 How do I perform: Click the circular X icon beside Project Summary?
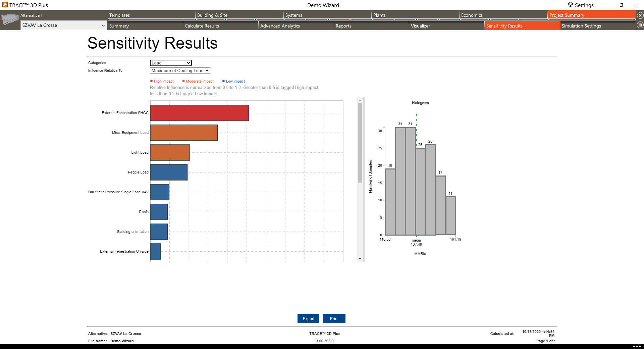pos(640,15)
